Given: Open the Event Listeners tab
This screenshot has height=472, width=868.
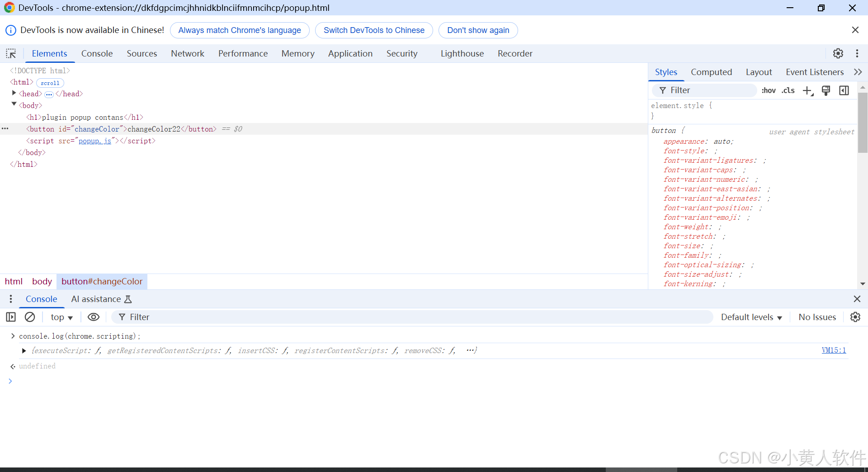Looking at the screenshot, I should [x=815, y=72].
